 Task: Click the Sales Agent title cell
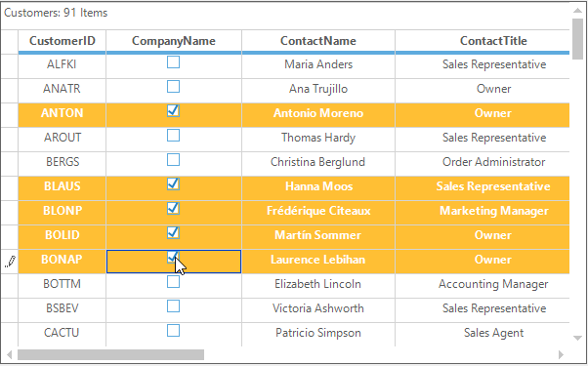click(x=483, y=335)
